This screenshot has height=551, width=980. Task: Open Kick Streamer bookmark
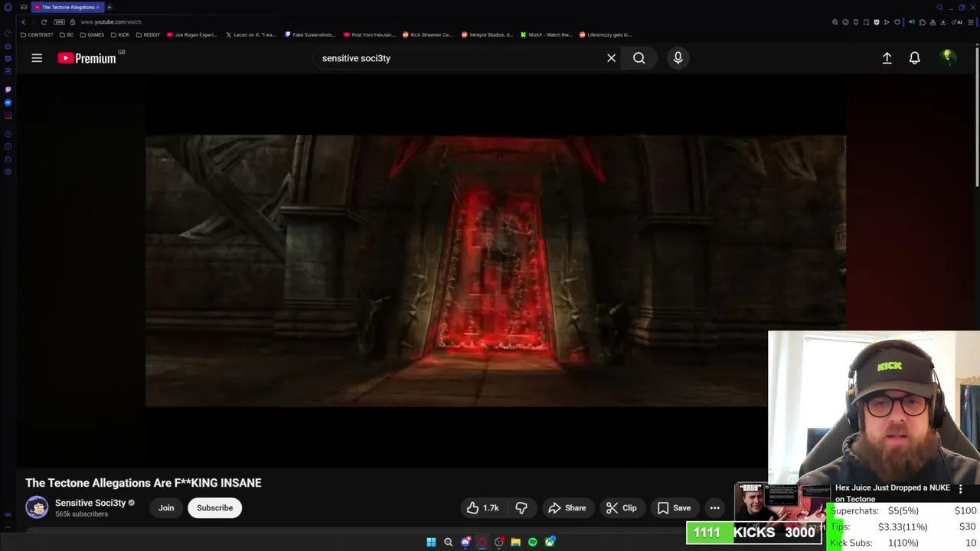pos(428,34)
